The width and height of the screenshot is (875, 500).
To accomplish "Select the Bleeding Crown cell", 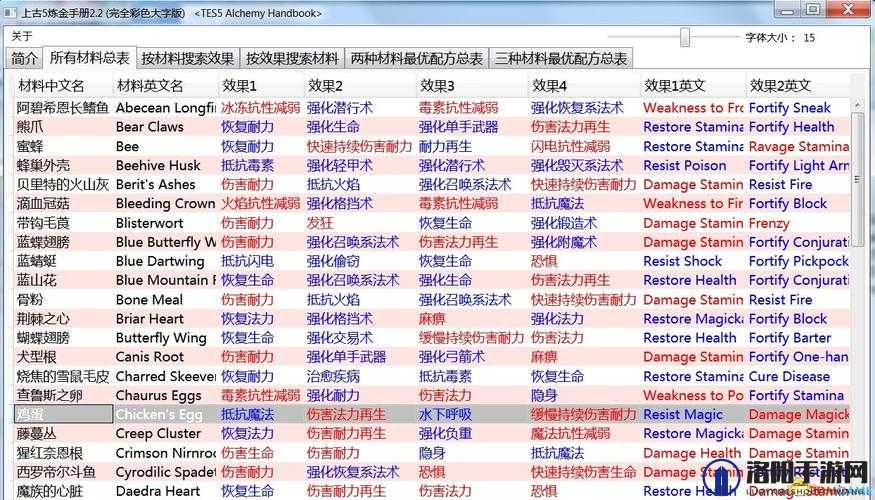I will 165,203.
